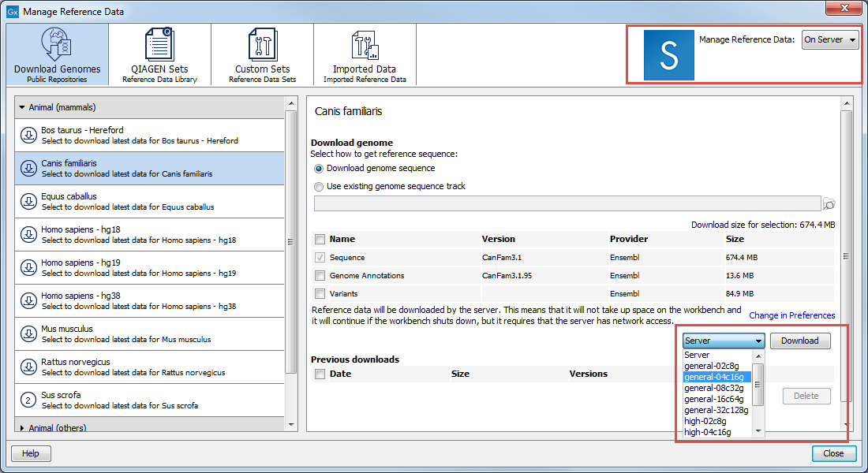868x473 pixels.
Task: Expand the Animal (others) group
Action: pyautogui.click(x=22, y=427)
